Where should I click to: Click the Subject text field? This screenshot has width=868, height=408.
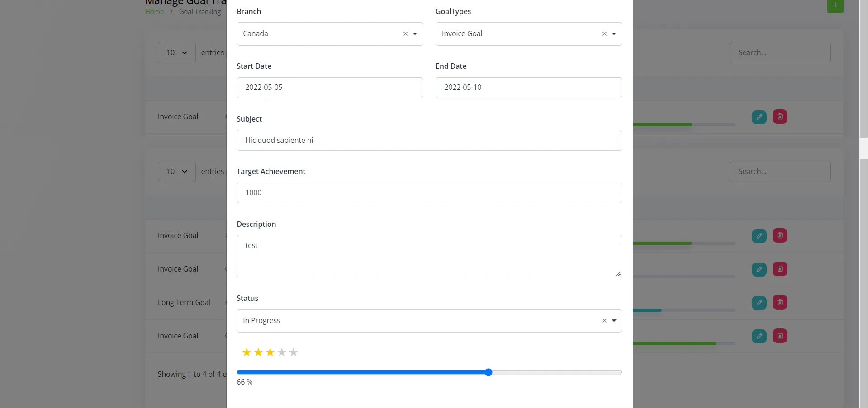tap(429, 141)
